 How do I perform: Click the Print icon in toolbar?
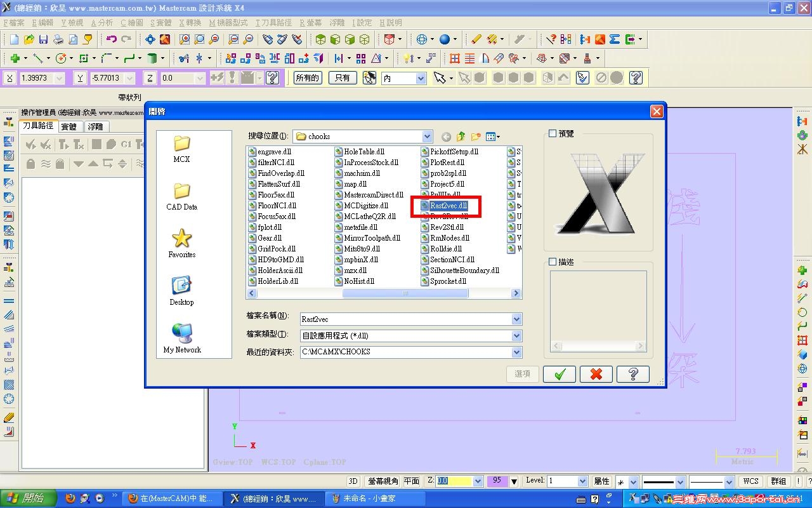58,39
